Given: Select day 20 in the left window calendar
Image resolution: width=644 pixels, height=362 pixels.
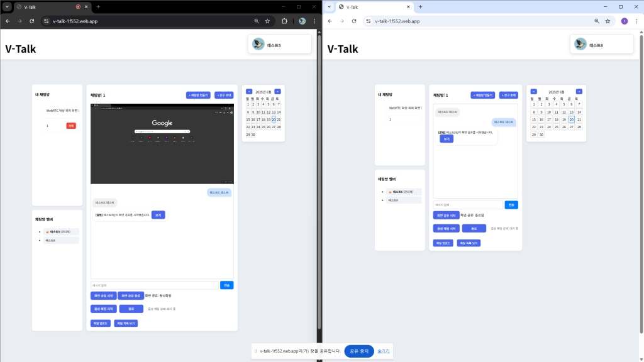Looking at the screenshot, I should (274, 119).
